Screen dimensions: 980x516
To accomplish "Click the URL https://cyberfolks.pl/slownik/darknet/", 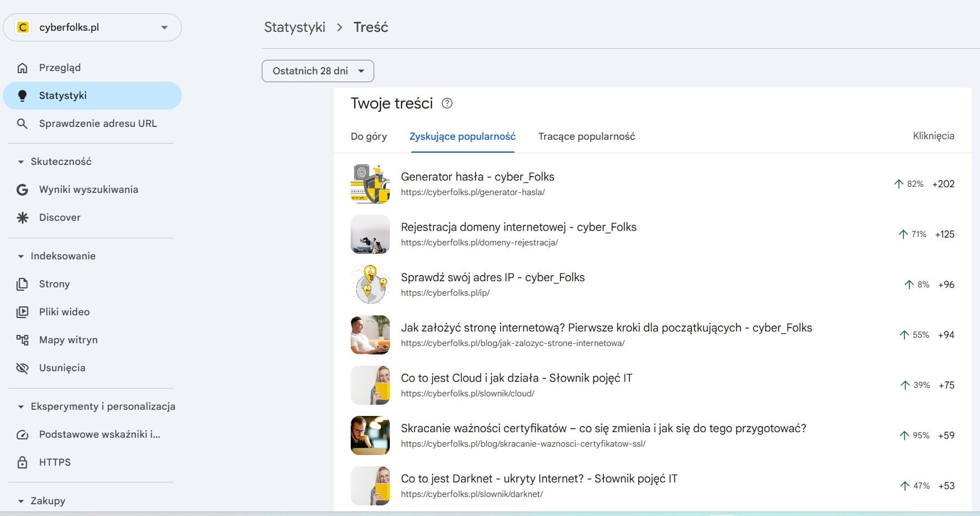I will (472, 494).
